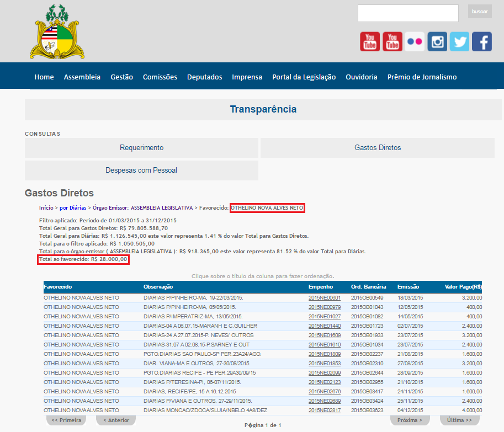The height and width of the screenshot is (432, 504).
Task: Click the Início breadcrumb link
Action: tap(46, 208)
